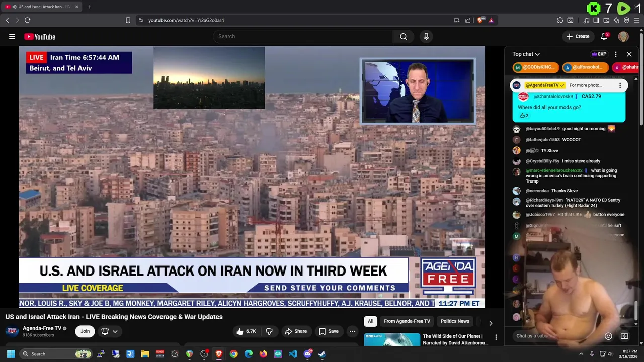644x362 pixels.
Task: Click the Create button
Action: coord(578,36)
